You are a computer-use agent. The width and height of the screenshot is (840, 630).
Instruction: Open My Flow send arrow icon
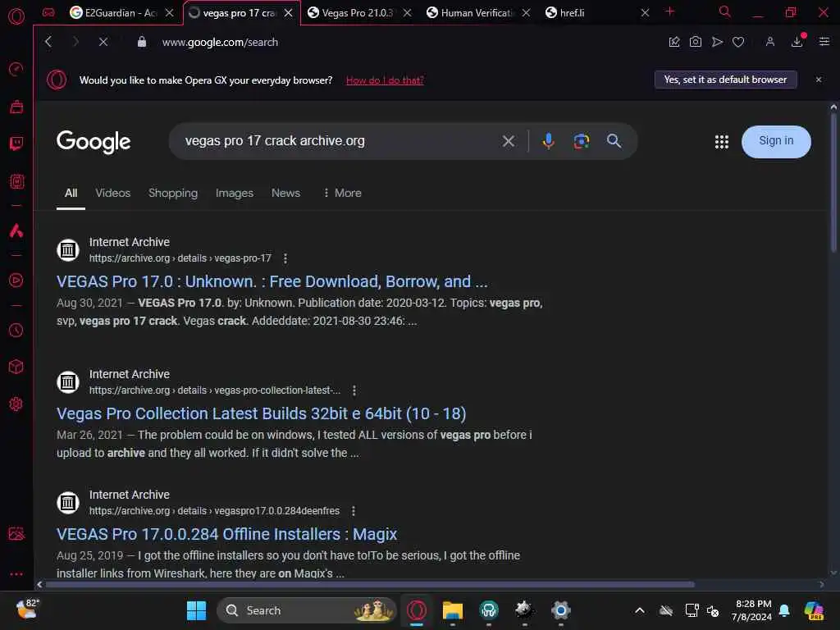pyautogui.click(x=717, y=42)
